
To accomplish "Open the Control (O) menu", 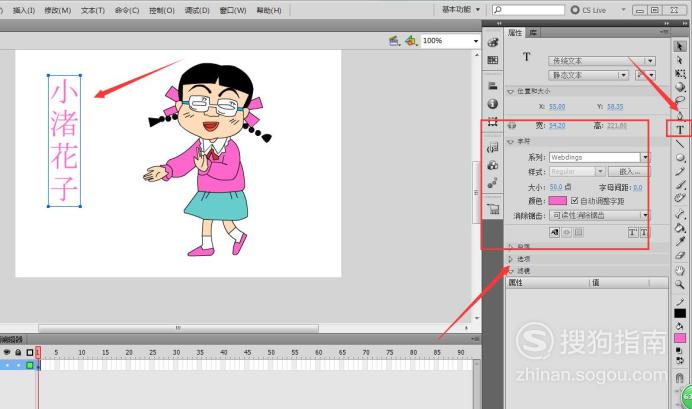I will pyautogui.click(x=162, y=10).
